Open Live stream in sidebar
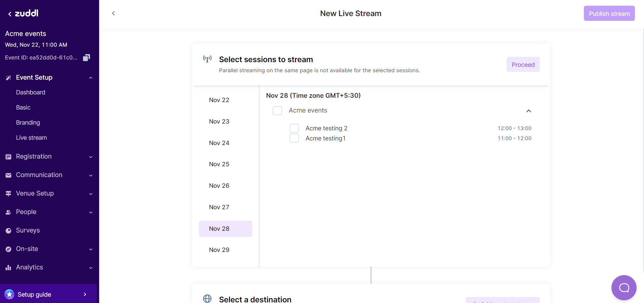644x303 pixels. point(32,138)
